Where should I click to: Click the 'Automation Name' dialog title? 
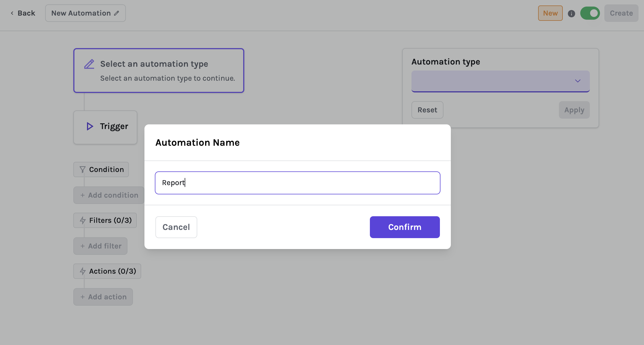(198, 142)
